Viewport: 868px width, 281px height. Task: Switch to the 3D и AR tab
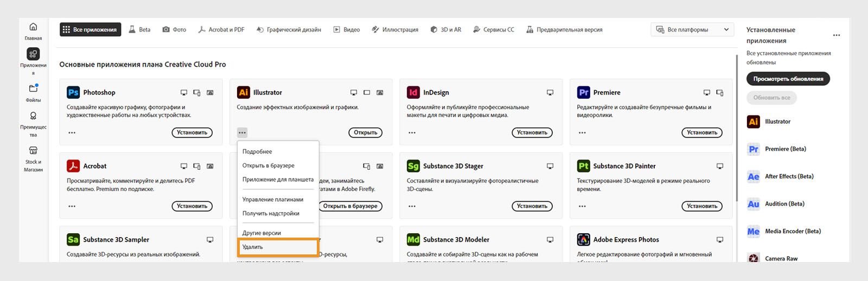[x=446, y=30]
